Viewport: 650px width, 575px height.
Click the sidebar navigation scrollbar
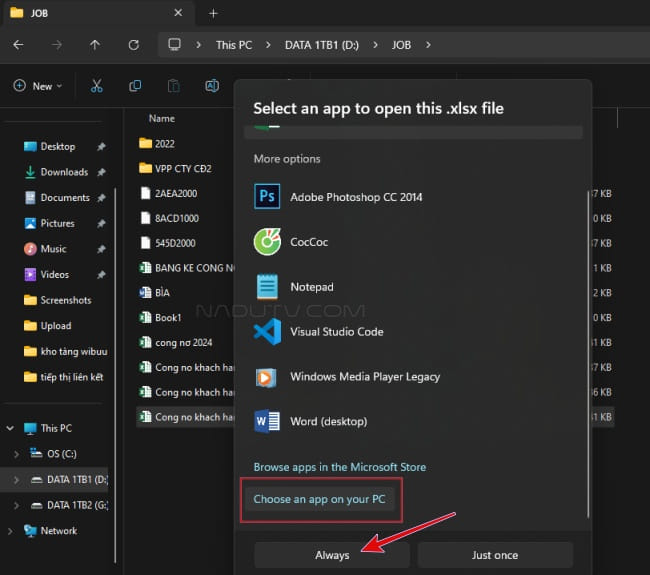click(115, 375)
